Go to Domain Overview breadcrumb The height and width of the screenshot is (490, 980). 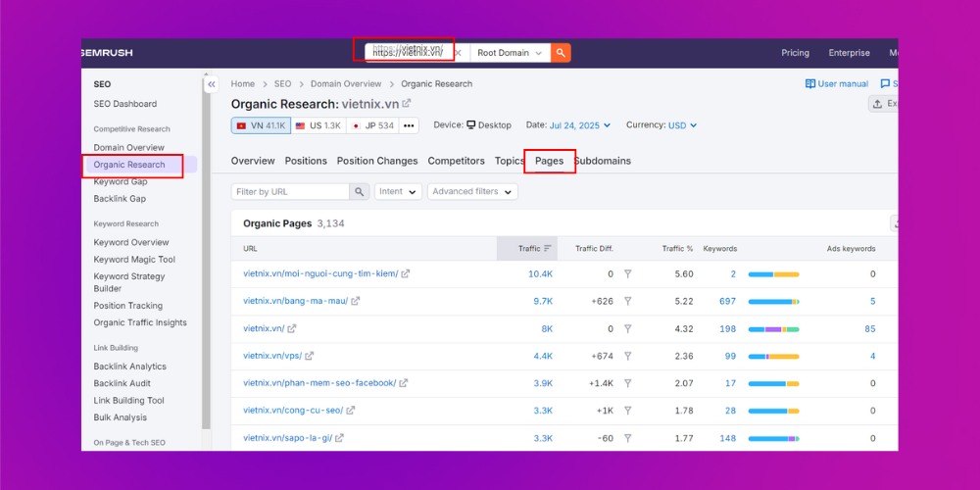(x=346, y=83)
